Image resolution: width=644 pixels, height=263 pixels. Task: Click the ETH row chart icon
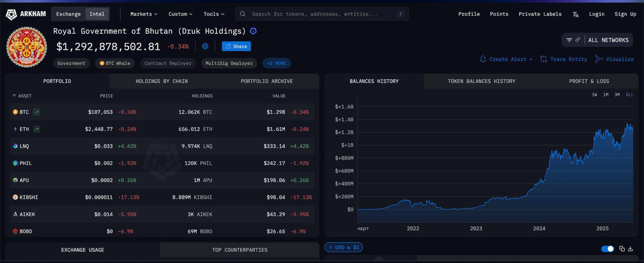click(37, 129)
